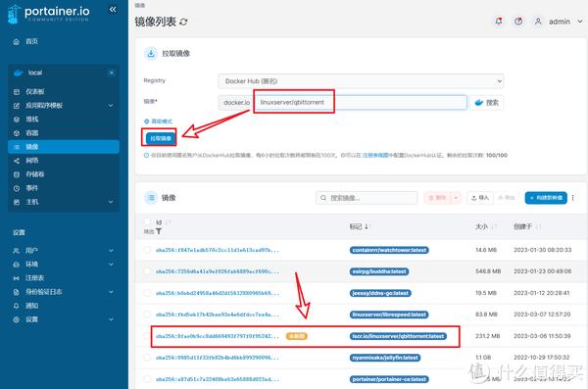Viewport: 588px width, 389px height.
Task: Open the lscr.io/linuxserver/qbittorrent image sha256 link
Action: click(x=218, y=336)
